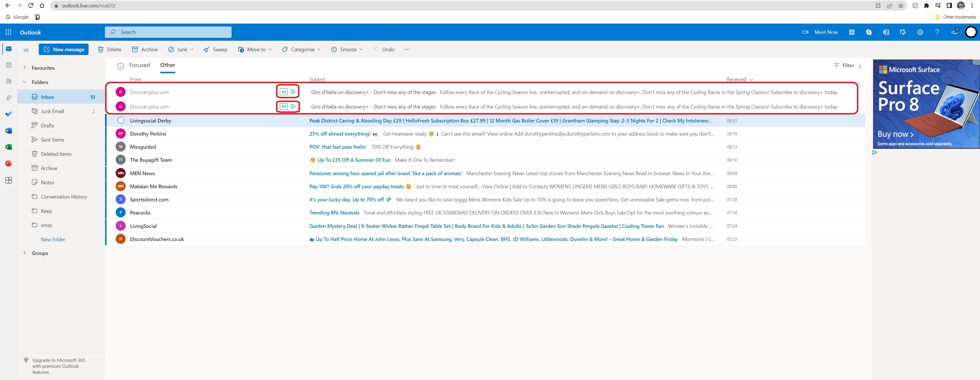Open More apps icon in left rail

[9, 180]
